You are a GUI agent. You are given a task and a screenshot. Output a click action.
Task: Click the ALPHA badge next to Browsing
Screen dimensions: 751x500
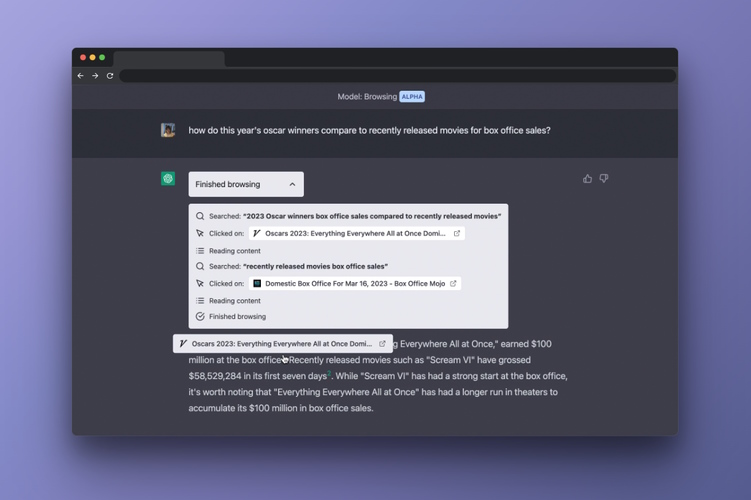point(412,97)
